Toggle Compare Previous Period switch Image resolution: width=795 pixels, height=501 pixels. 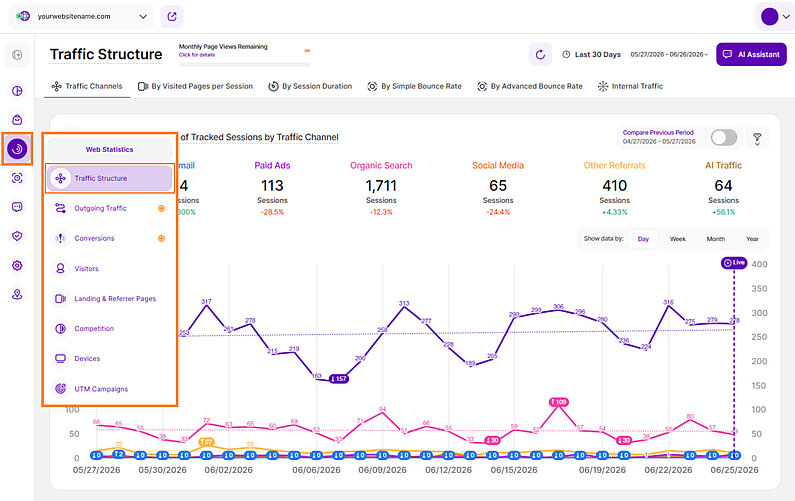724,137
